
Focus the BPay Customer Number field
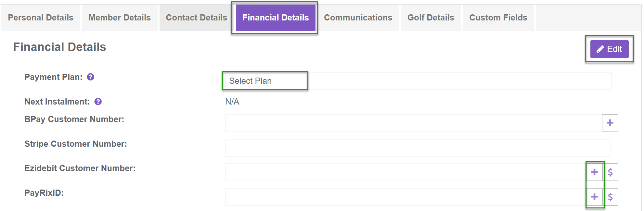click(x=413, y=123)
